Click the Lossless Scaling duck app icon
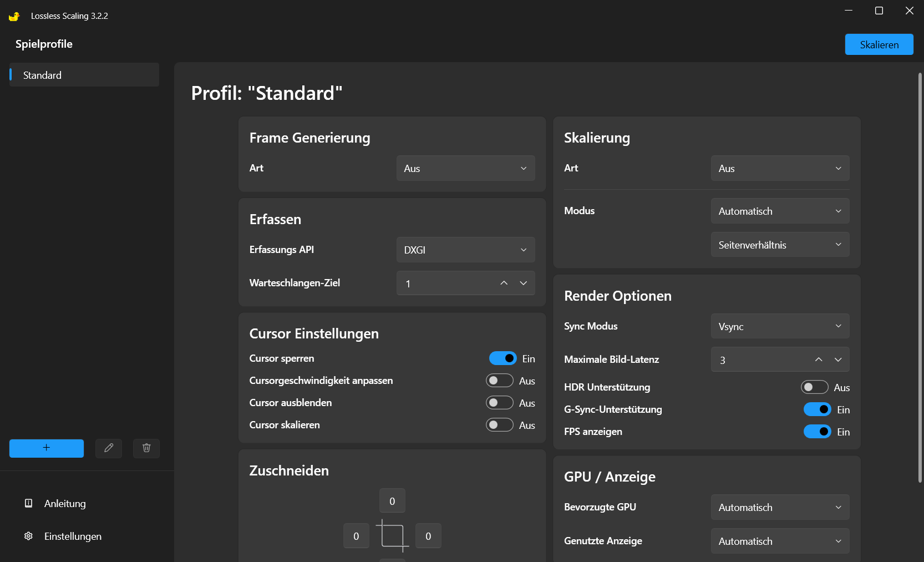 tap(14, 16)
